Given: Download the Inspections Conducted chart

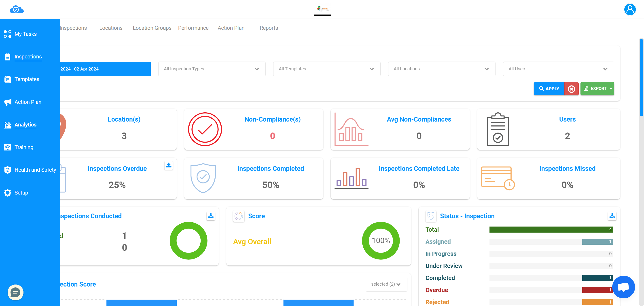Looking at the screenshot, I should point(211,216).
